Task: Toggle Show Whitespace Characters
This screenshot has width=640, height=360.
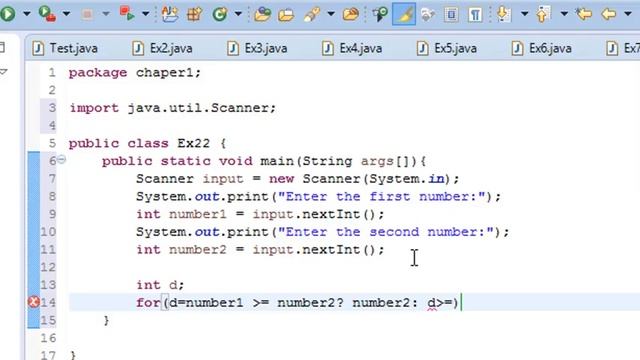Action: (x=475, y=15)
